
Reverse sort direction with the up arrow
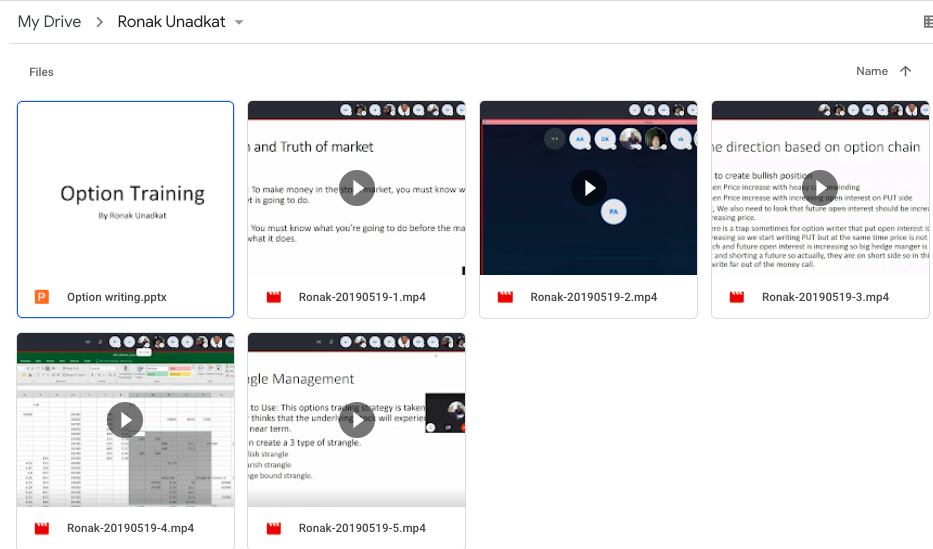pos(906,71)
